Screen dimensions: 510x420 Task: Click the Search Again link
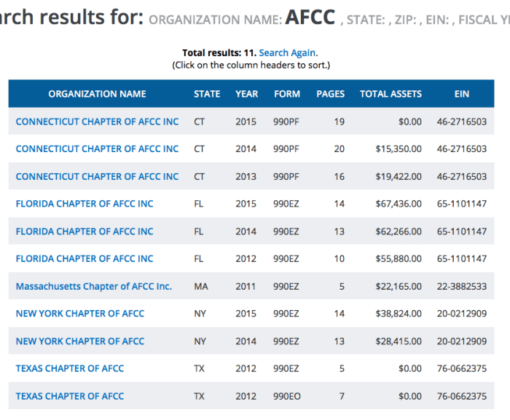[x=287, y=53]
